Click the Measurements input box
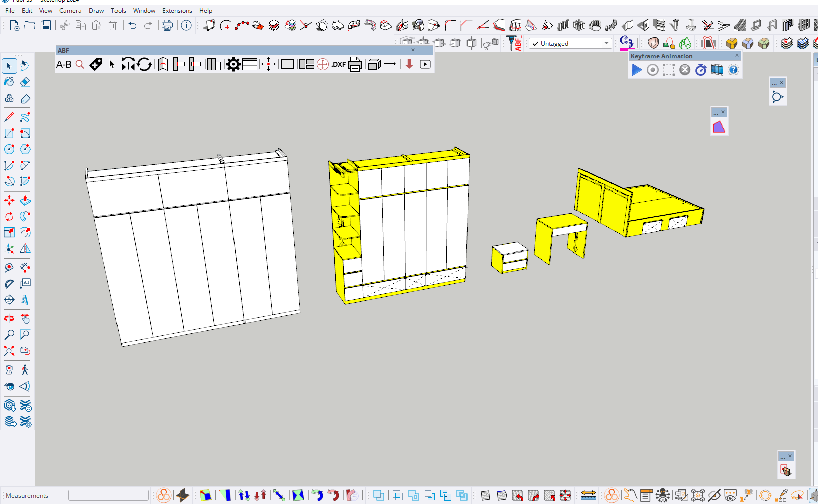Image resolution: width=818 pixels, height=504 pixels. click(108, 495)
